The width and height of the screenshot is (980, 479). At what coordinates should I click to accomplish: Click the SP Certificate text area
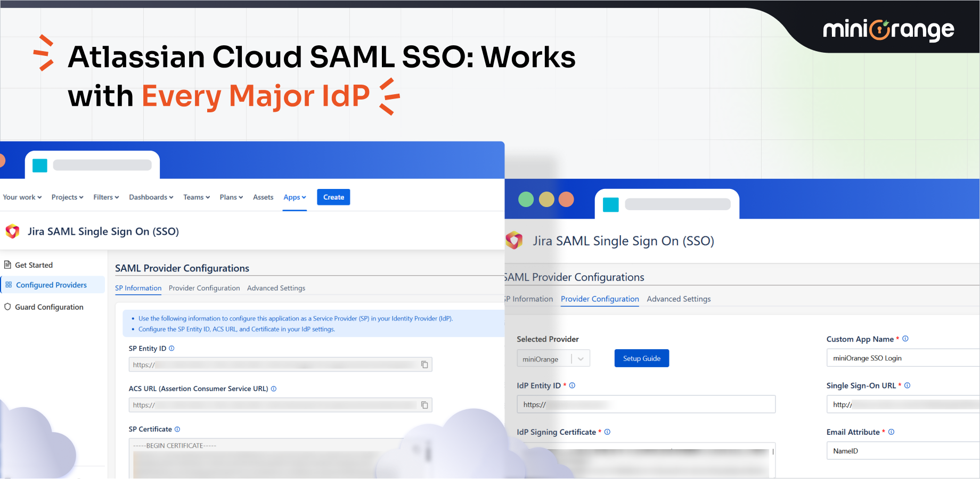(280, 458)
